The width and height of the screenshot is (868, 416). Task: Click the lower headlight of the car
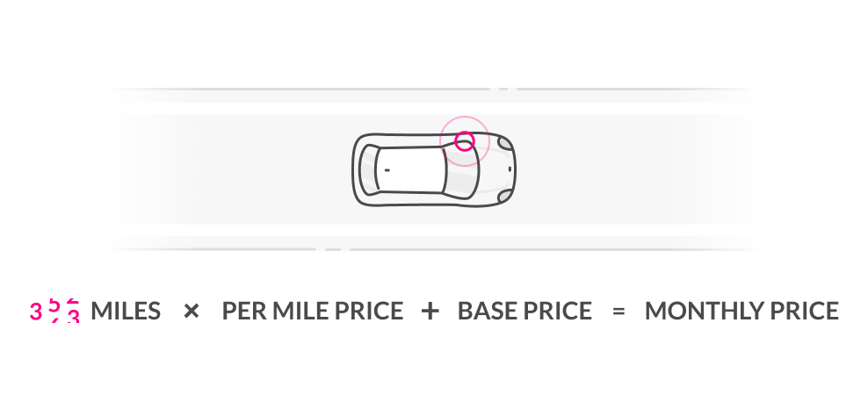504,197
